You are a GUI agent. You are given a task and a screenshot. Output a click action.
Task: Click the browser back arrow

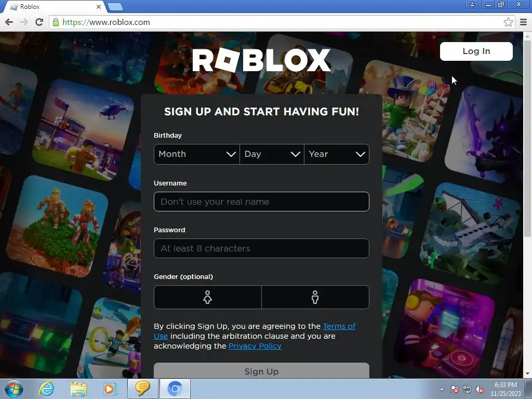pos(9,22)
